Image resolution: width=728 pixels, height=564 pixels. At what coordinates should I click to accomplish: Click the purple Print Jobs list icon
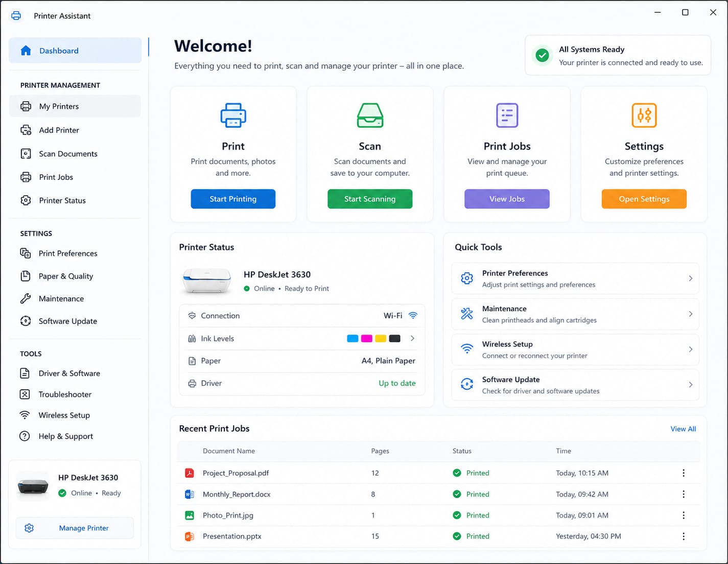(507, 115)
